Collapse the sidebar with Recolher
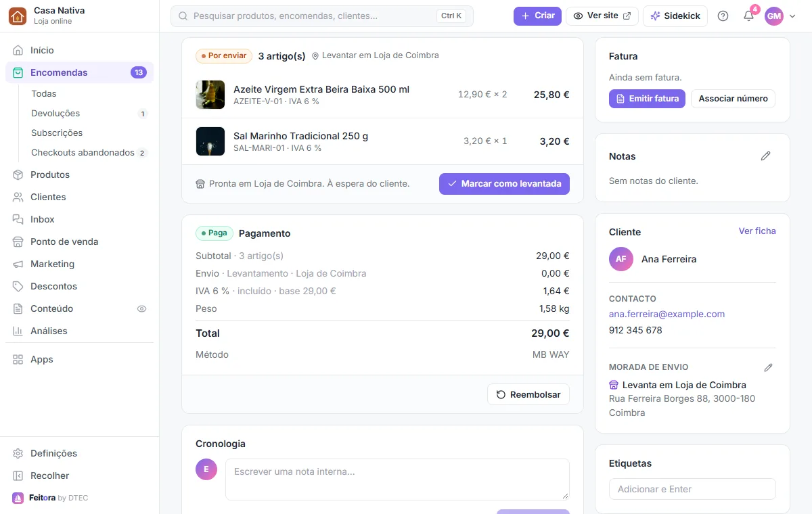The width and height of the screenshot is (812, 514). tap(80, 475)
